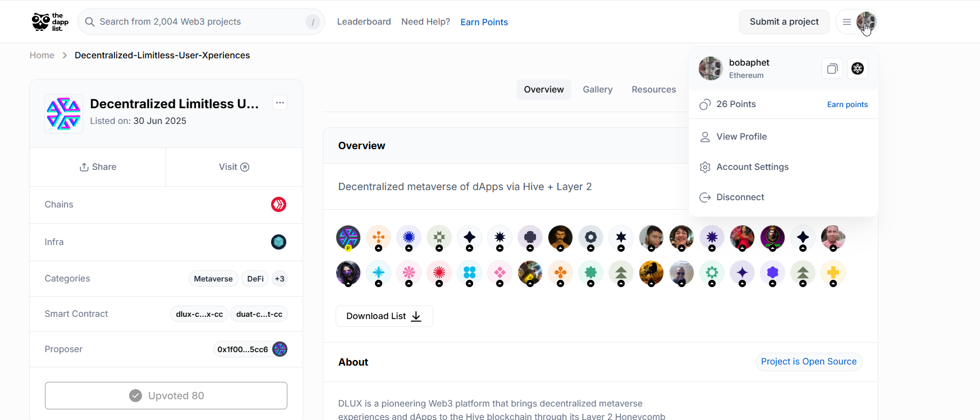Click the last top-row man photo avatar

833,238
